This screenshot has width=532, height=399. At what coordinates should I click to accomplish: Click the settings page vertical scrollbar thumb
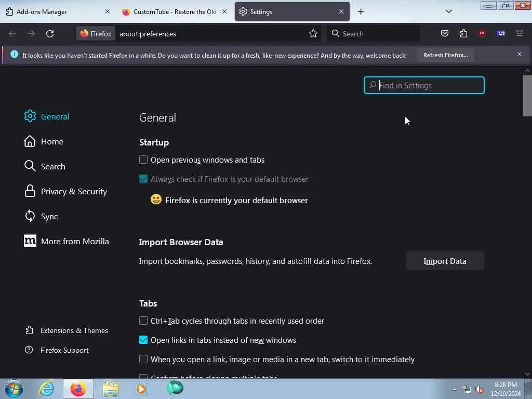pos(527,96)
